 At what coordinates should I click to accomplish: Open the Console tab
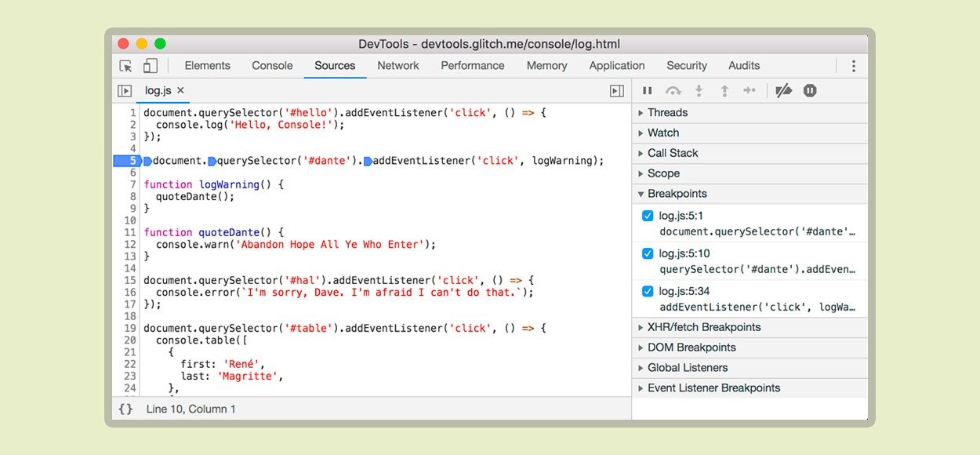(x=272, y=66)
